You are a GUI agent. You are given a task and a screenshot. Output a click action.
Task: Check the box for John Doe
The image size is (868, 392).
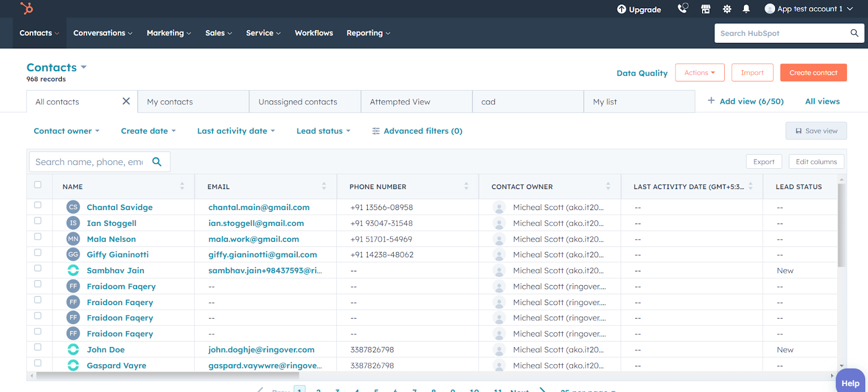38,347
